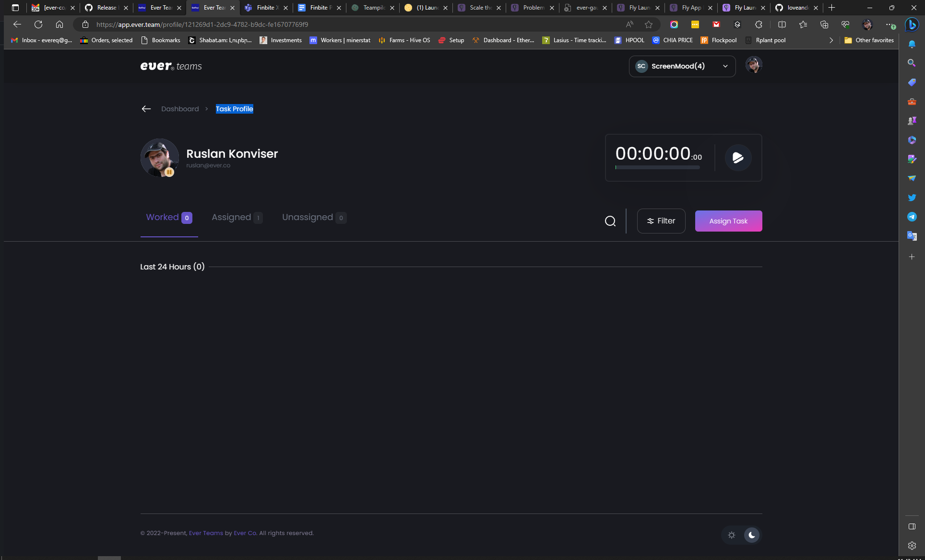Open the Unassigned tasks tab
The width and height of the screenshot is (925, 560).
tap(308, 217)
